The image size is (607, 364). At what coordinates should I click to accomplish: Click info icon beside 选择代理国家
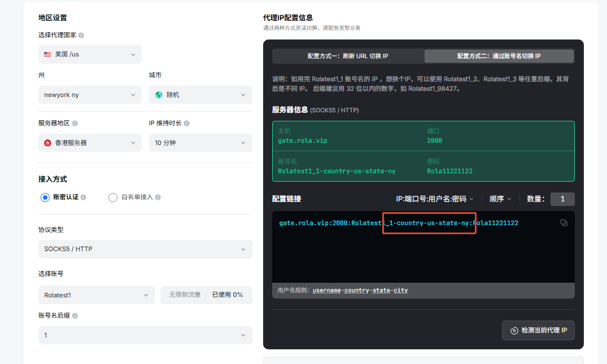[x=81, y=35]
